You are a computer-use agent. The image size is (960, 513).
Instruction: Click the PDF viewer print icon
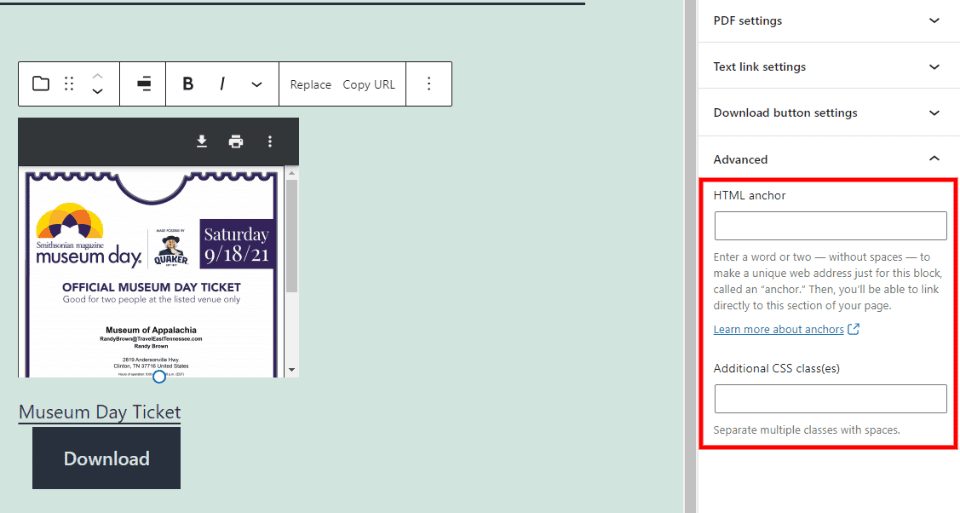(236, 142)
